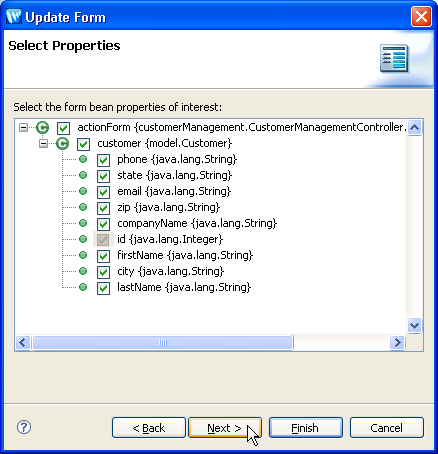Click the green dot beside phone property
438x454 pixels.
click(83, 159)
